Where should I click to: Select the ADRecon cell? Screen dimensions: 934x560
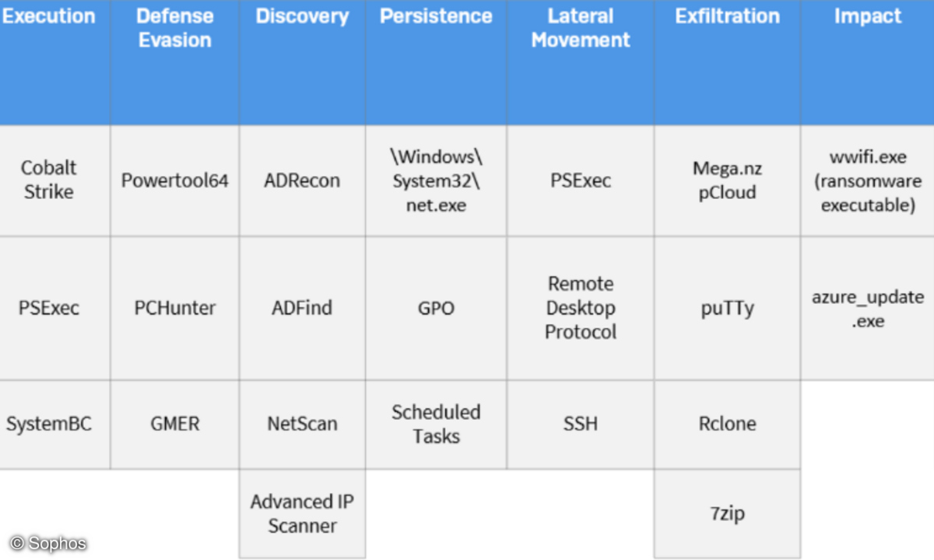[302, 180]
